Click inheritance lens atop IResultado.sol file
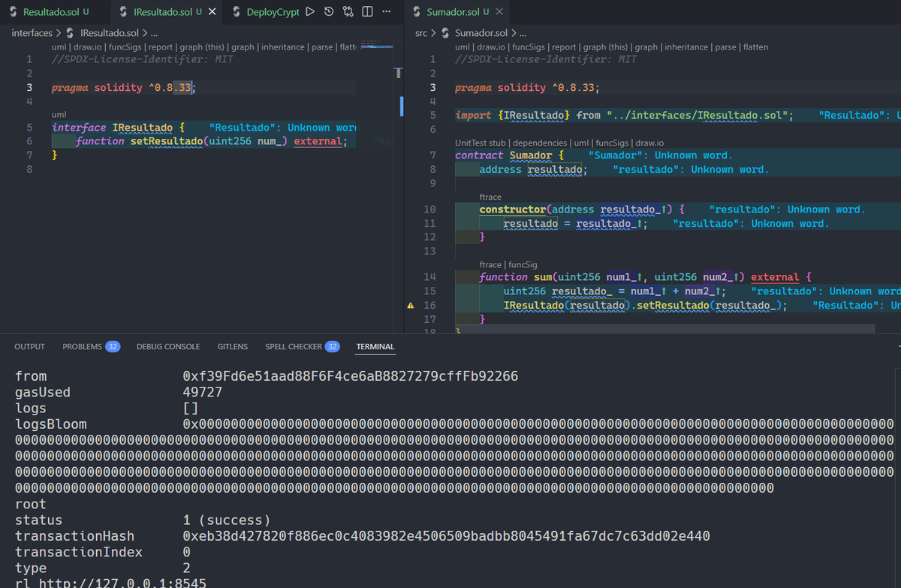The height and width of the screenshot is (588, 901). point(283,47)
